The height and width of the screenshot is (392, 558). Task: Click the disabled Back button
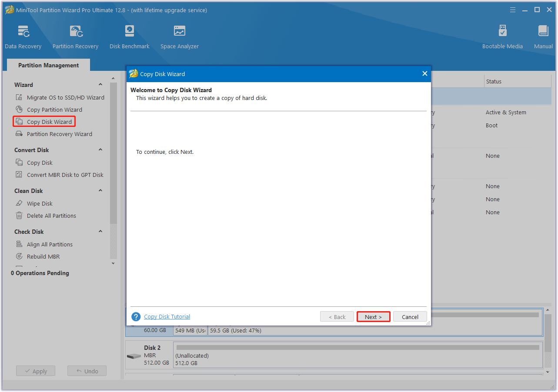click(337, 317)
